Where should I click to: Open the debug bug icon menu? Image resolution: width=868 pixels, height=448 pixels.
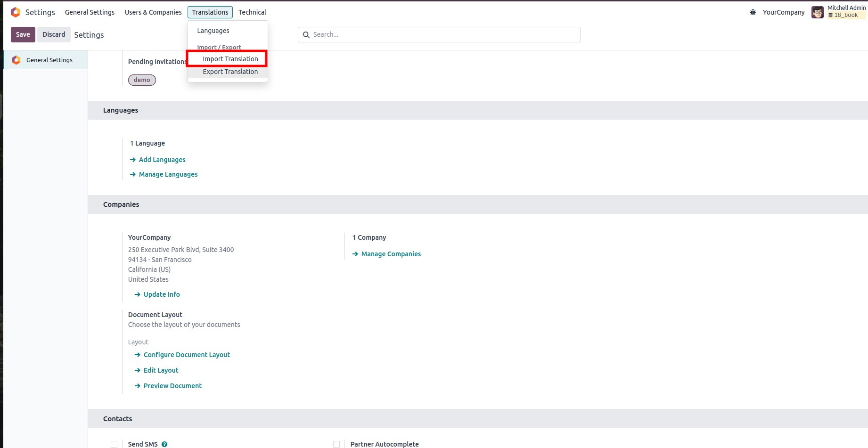[x=753, y=12]
